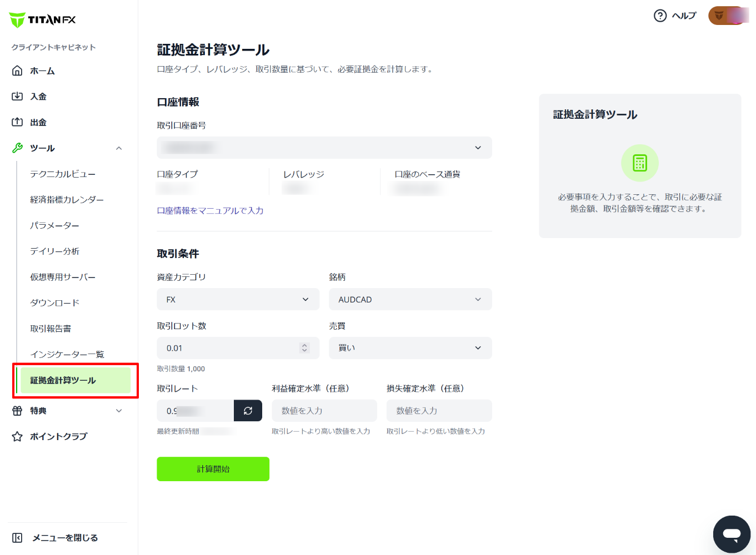
Task: Expand the 特典 menu chevron
Action: pos(119,411)
